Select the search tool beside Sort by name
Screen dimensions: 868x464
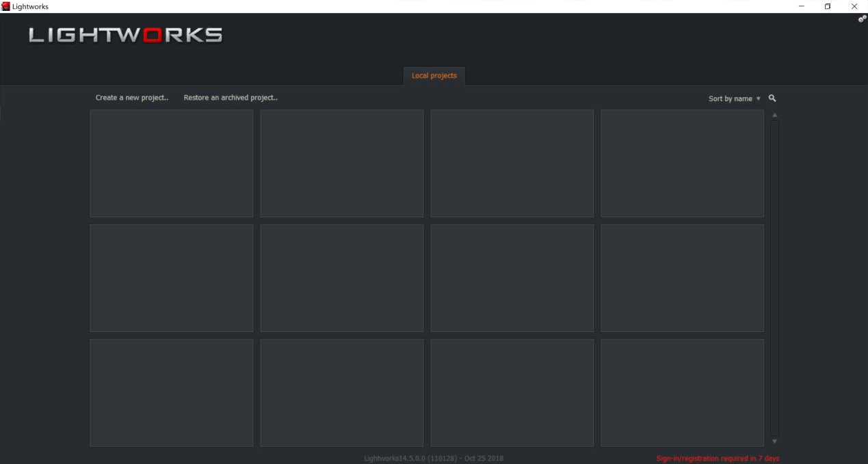click(772, 98)
